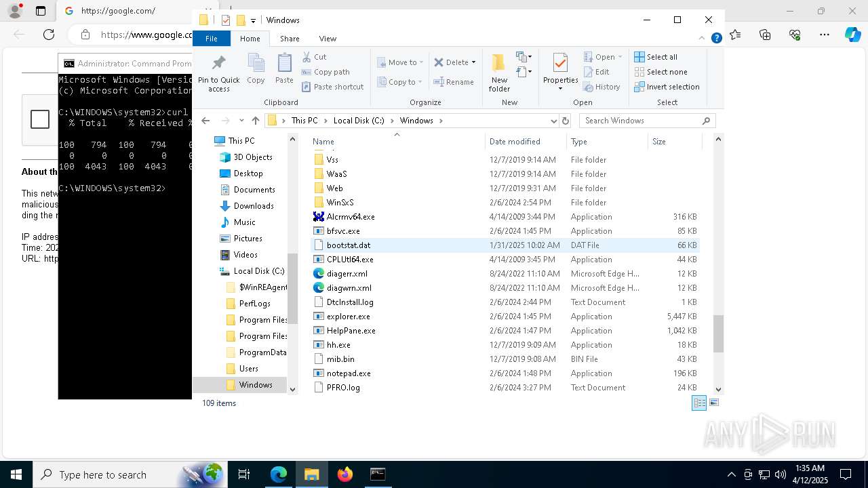Tick the checkbox on the blocked web page
This screenshot has height=488, width=868.
(x=40, y=120)
